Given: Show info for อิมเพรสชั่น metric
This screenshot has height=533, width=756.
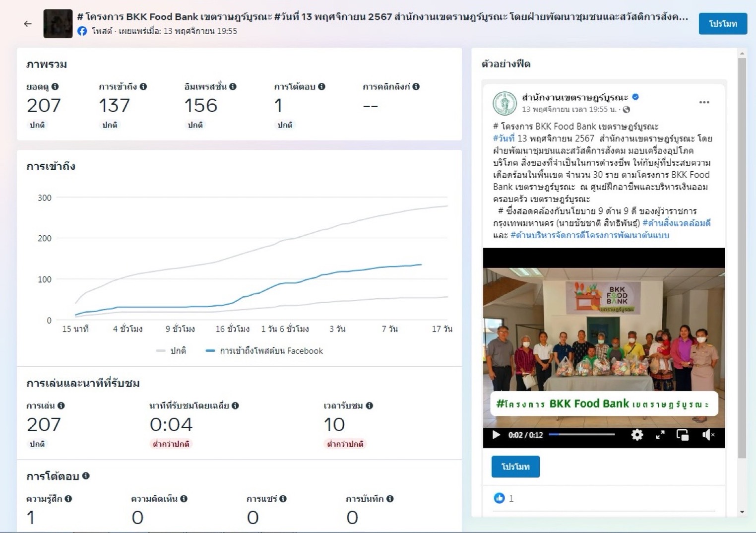Looking at the screenshot, I should click(x=233, y=86).
